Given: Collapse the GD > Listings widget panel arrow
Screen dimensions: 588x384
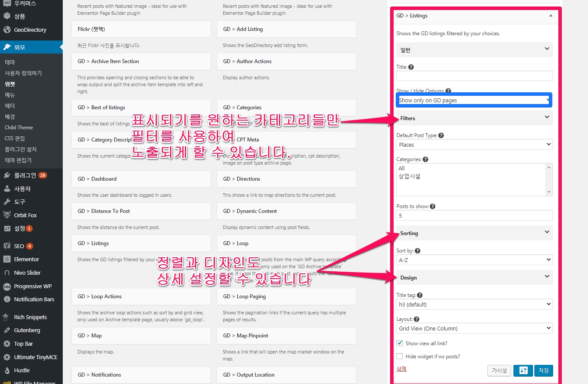Looking at the screenshot, I should 551,15.
